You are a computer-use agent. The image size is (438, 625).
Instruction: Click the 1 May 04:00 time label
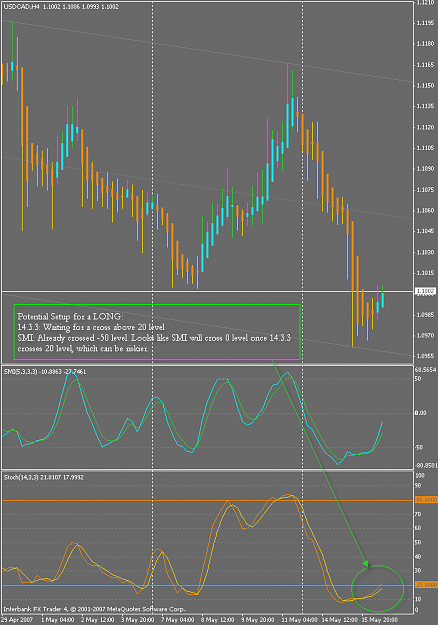pos(58,620)
